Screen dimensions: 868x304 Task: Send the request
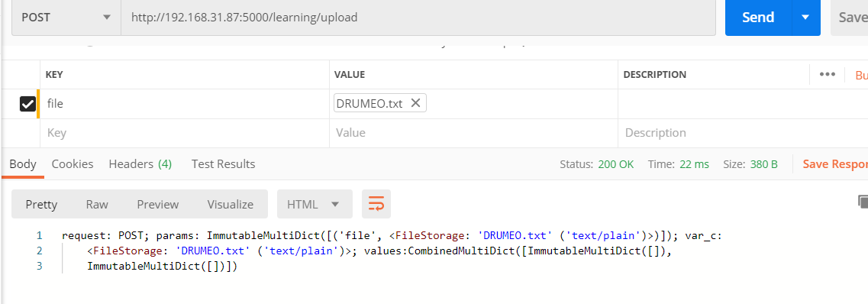(758, 18)
